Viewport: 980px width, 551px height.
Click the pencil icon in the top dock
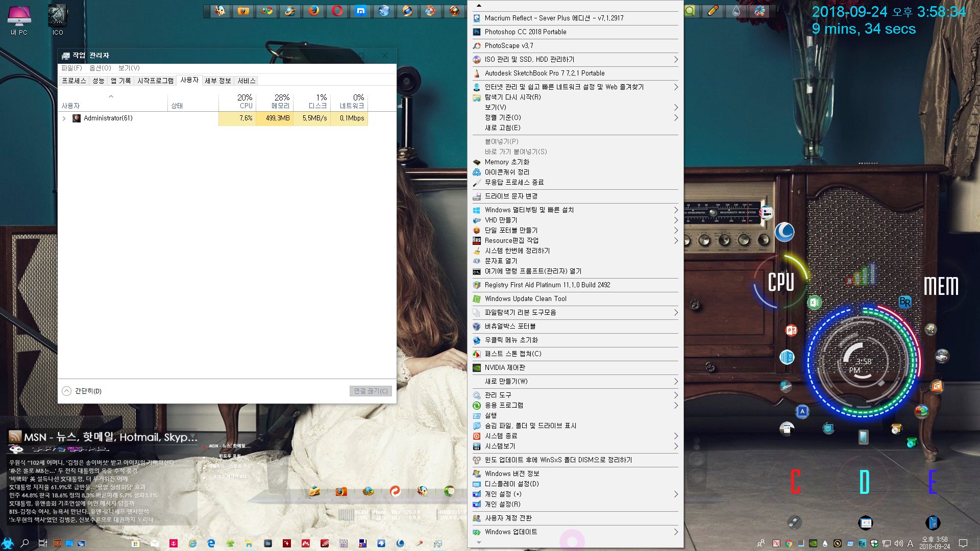click(713, 11)
